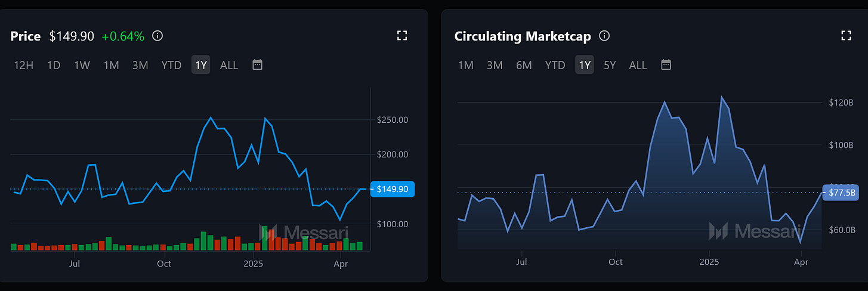Click the $250.00 Price axis label
Screen dimensions: 868x291
393,120
